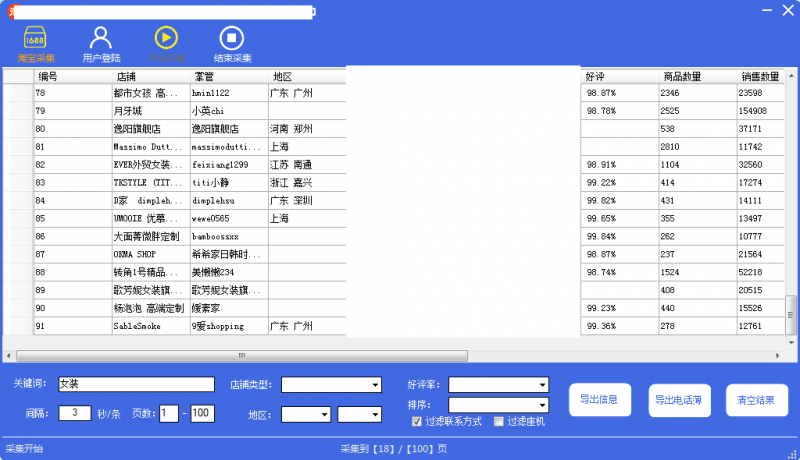Clear results with 清空结果 button
Image resolution: width=800 pixels, height=460 pixels.
pyautogui.click(x=756, y=400)
